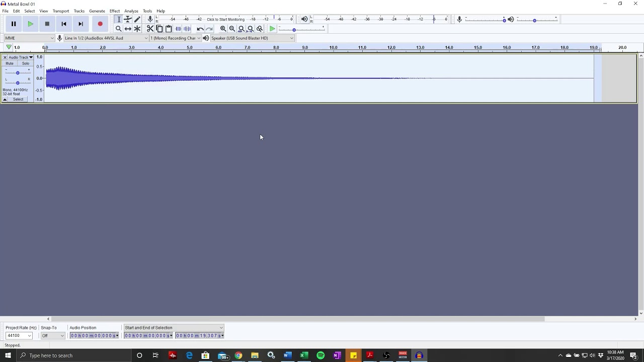Screen dimensions: 644x362
Task: Click the Zoom Out icon
Action: pyautogui.click(x=232, y=29)
